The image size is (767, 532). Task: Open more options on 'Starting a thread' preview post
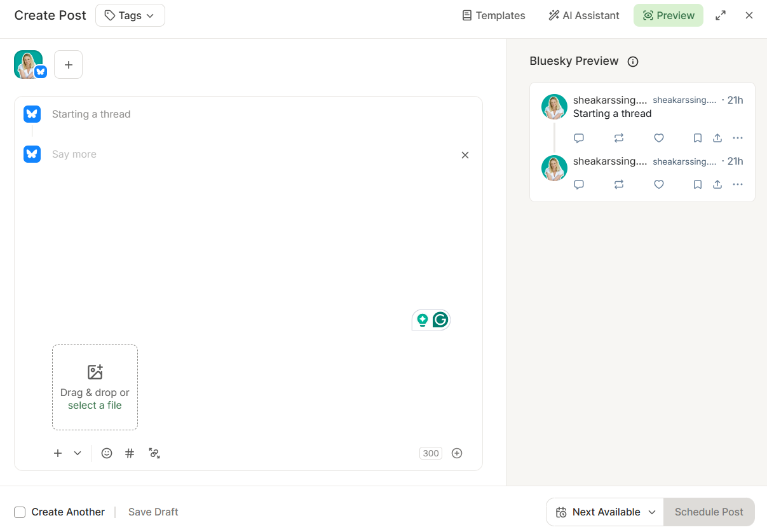[738, 138]
